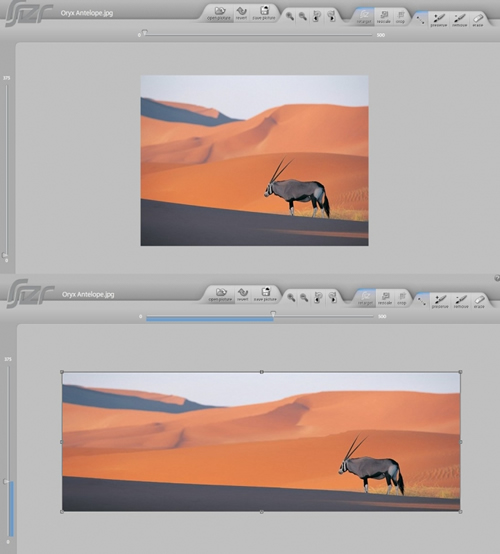The height and width of the screenshot is (554, 500).
Task: Activate retarget mode above the unstretched image
Action: click(364, 17)
